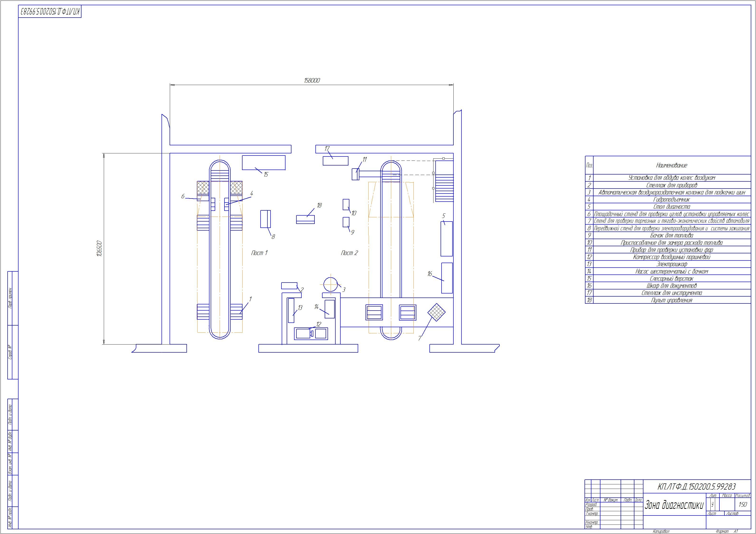Click the workbench rectangle numbered 15

pos(263,163)
